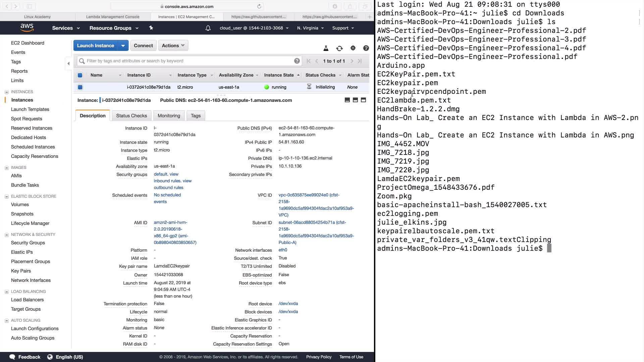Viewport: 644px width, 362px height.
Task: Open the settings gear above the instance table
Action: (353, 48)
